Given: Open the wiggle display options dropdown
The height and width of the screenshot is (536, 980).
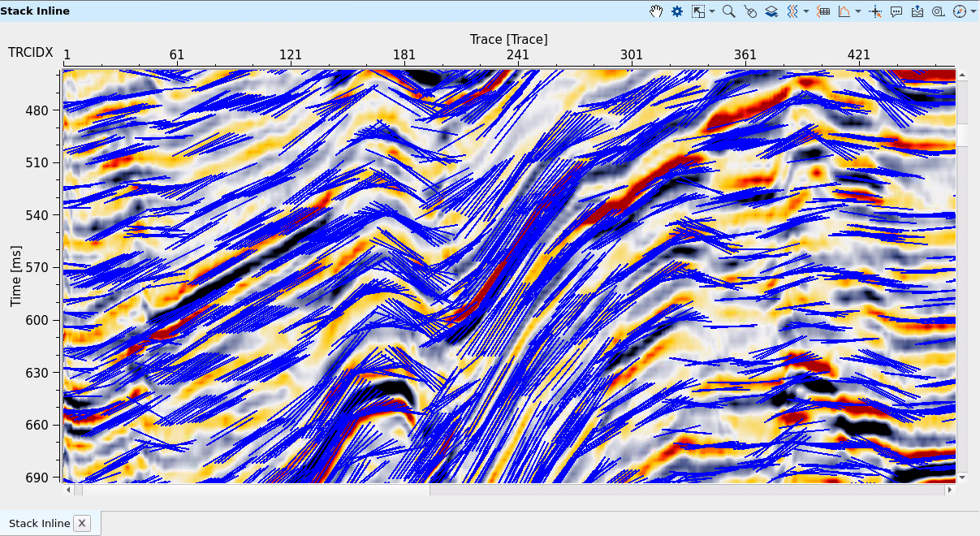Looking at the screenshot, I should tap(805, 11).
